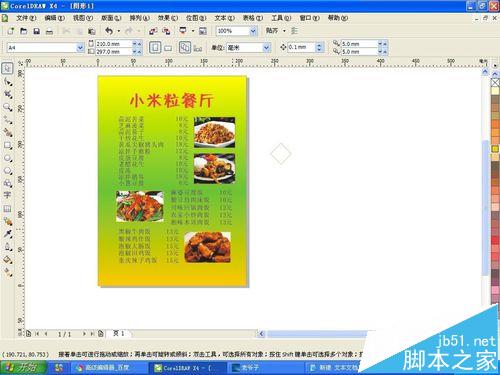Viewport: 500px width, 375px height.
Task: Select the Polygon tool in the toolbox
Action: click(x=8, y=171)
